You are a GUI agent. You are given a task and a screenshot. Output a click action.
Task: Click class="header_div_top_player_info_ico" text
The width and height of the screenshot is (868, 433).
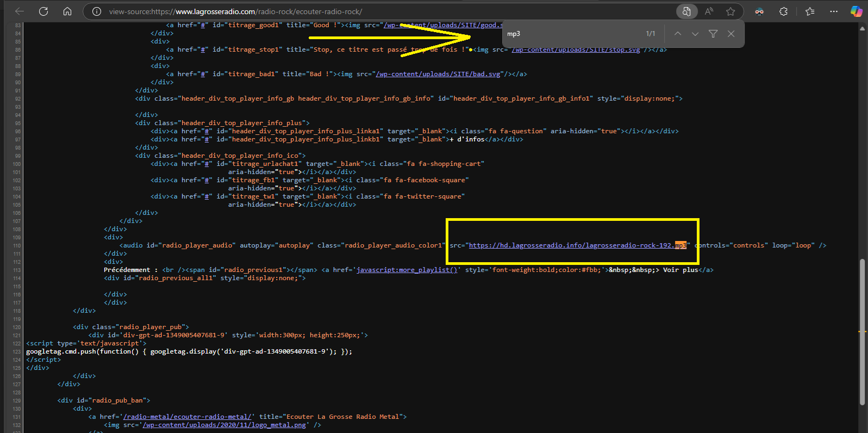[228, 156]
